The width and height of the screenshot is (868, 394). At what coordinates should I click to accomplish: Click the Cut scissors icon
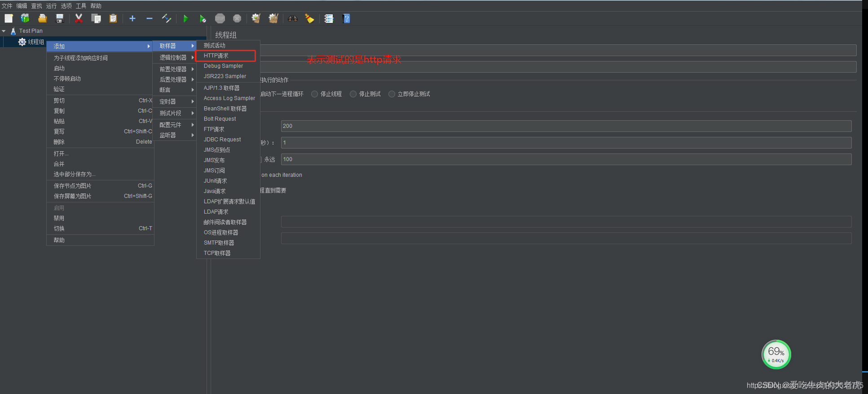79,18
